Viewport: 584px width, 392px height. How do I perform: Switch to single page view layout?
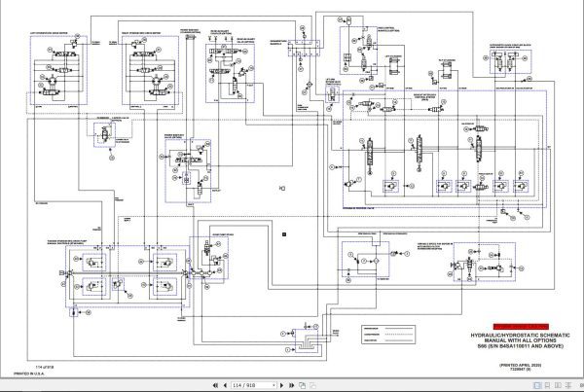537,385
